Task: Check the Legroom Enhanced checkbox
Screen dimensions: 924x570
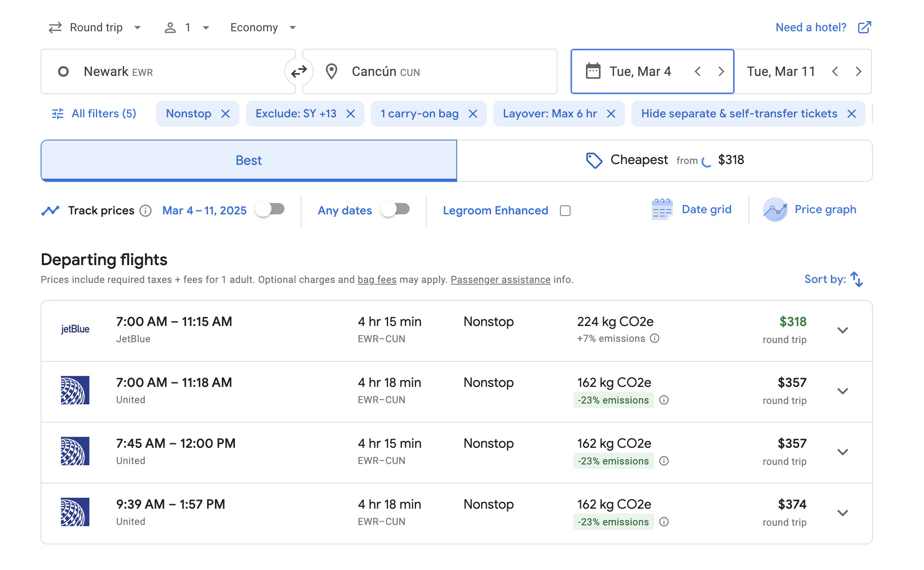Action: [566, 211]
